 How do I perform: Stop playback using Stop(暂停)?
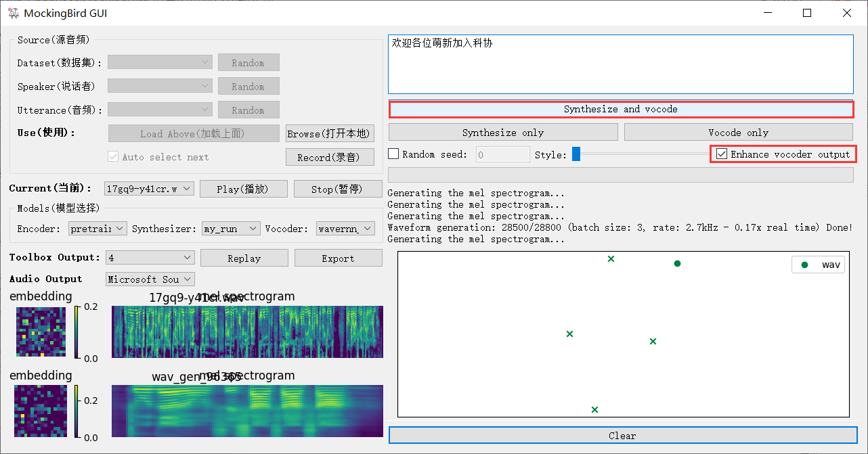tap(338, 188)
